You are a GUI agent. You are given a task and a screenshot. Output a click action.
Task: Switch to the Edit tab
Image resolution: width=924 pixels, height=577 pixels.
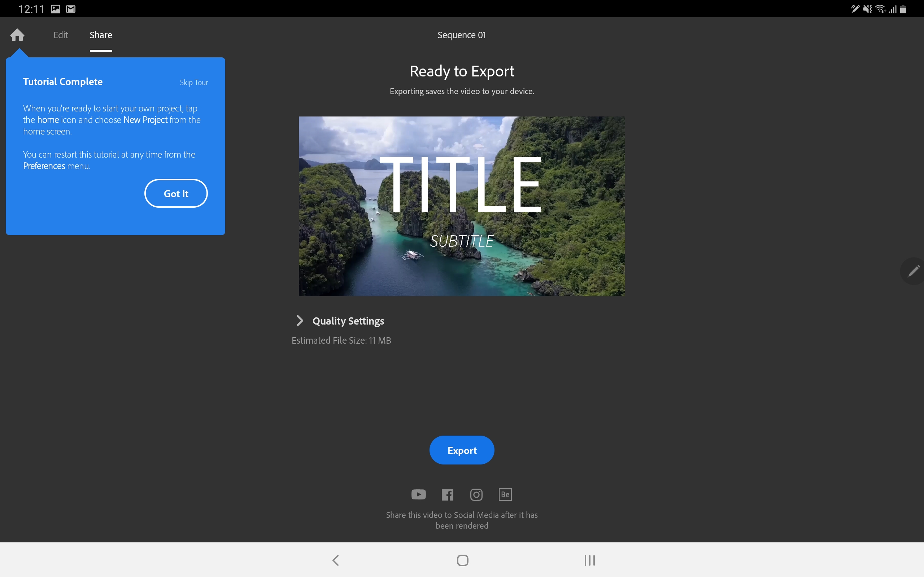(x=61, y=35)
